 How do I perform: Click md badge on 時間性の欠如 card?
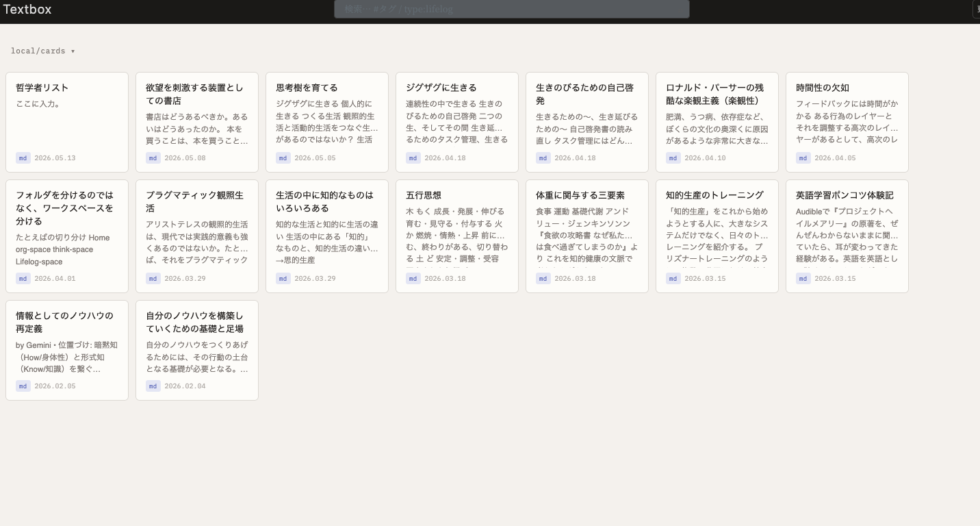point(803,158)
